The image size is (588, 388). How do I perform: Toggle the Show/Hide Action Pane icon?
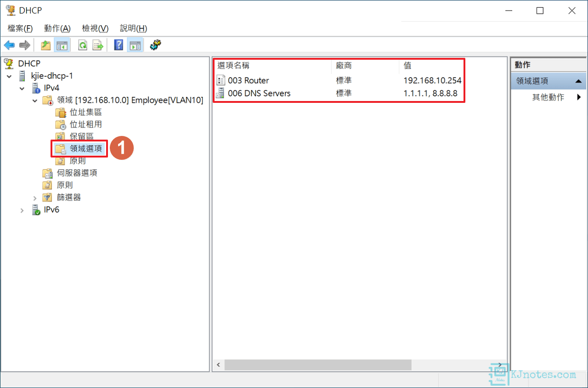click(x=135, y=45)
